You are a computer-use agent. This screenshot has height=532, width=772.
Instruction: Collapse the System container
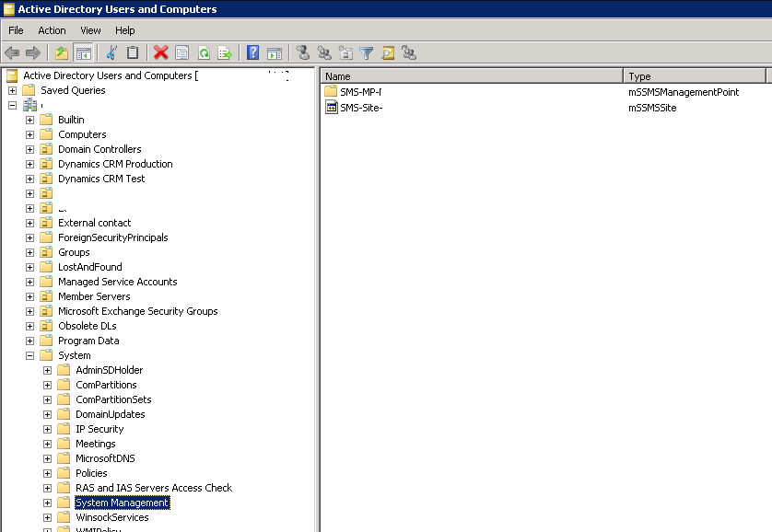pyautogui.click(x=29, y=355)
